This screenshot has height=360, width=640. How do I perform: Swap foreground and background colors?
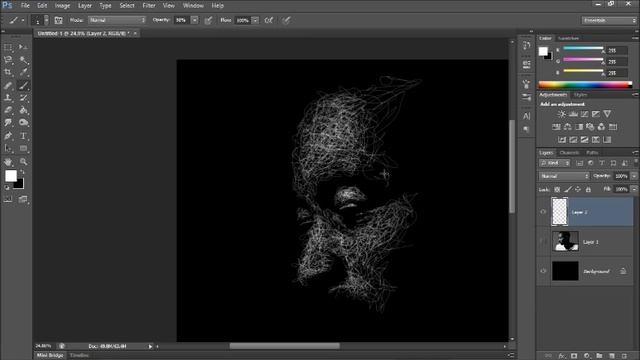(x=22, y=172)
